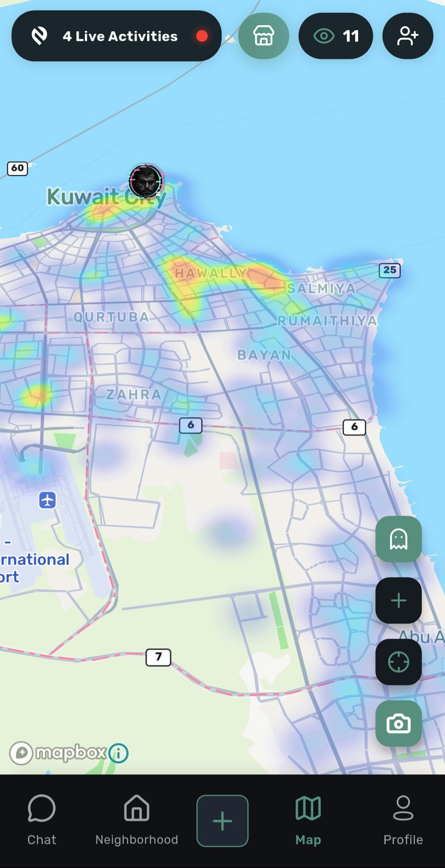445x868 pixels.
Task: Tap the red live recording dot
Action: click(x=202, y=36)
